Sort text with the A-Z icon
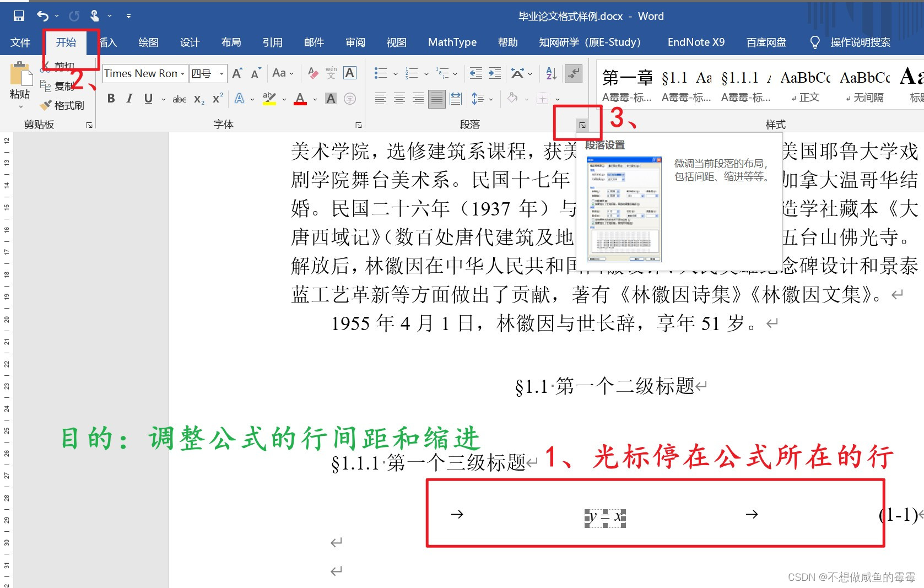 pos(551,73)
